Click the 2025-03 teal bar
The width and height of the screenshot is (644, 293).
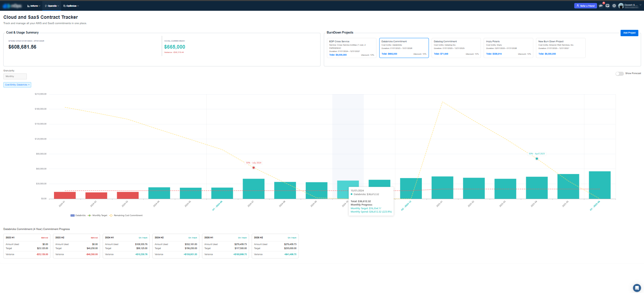(505, 189)
